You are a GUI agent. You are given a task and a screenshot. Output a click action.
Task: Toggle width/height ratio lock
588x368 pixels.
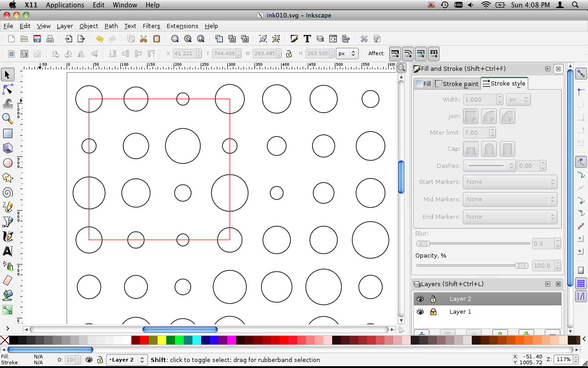tap(289, 53)
